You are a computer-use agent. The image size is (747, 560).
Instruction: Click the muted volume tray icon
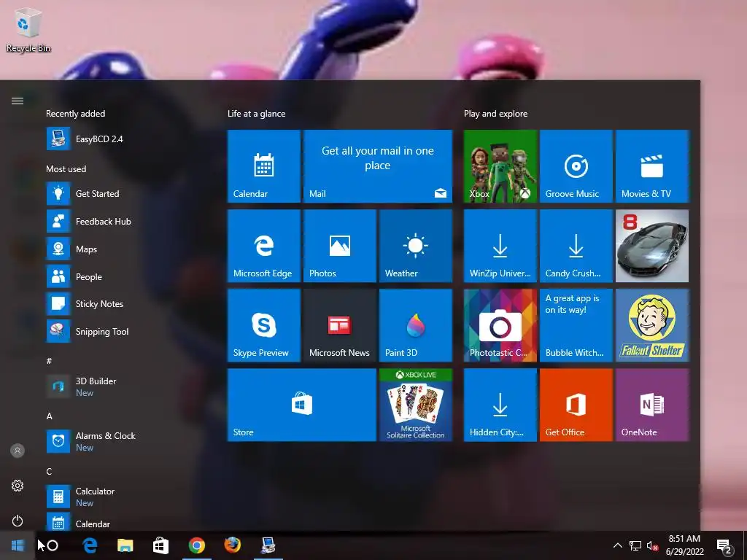click(652, 545)
